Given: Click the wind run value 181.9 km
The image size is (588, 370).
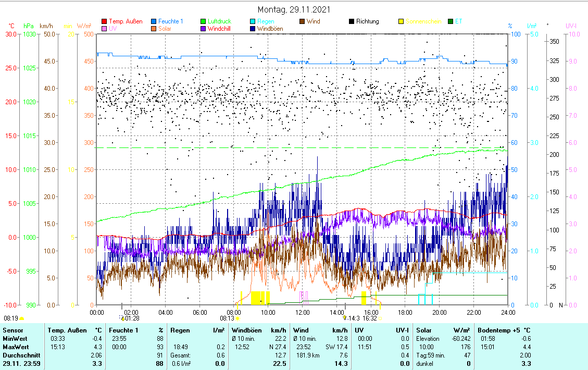Looking at the screenshot, I should coord(308,355).
